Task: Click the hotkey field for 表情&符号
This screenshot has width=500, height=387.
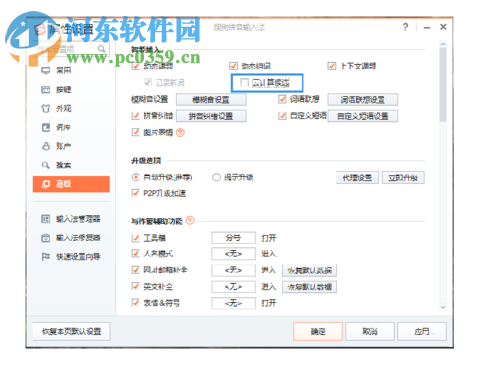Action: click(x=233, y=303)
